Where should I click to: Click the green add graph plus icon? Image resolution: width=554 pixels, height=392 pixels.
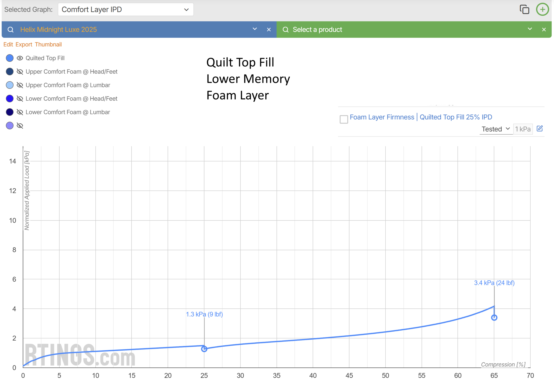pyautogui.click(x=542, y=10)
